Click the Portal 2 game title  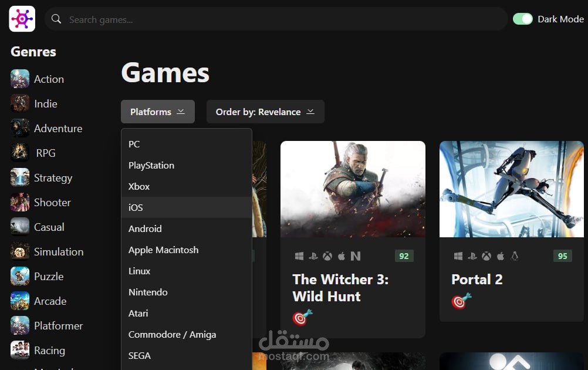click(477, 280)
